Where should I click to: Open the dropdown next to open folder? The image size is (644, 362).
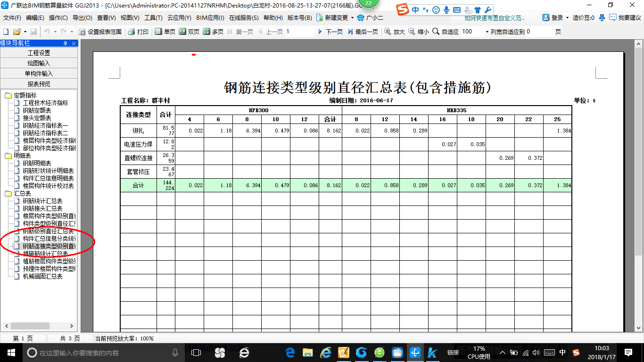(24, 32)
